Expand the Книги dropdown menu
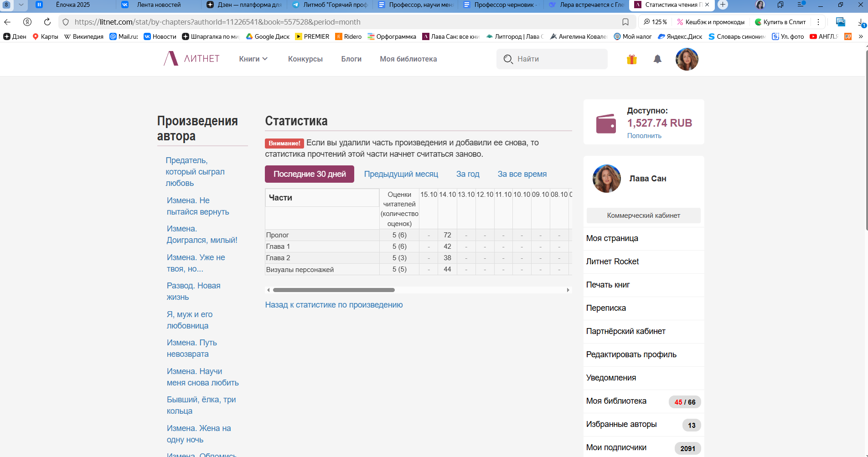The image size is (868, 457). 253,59
